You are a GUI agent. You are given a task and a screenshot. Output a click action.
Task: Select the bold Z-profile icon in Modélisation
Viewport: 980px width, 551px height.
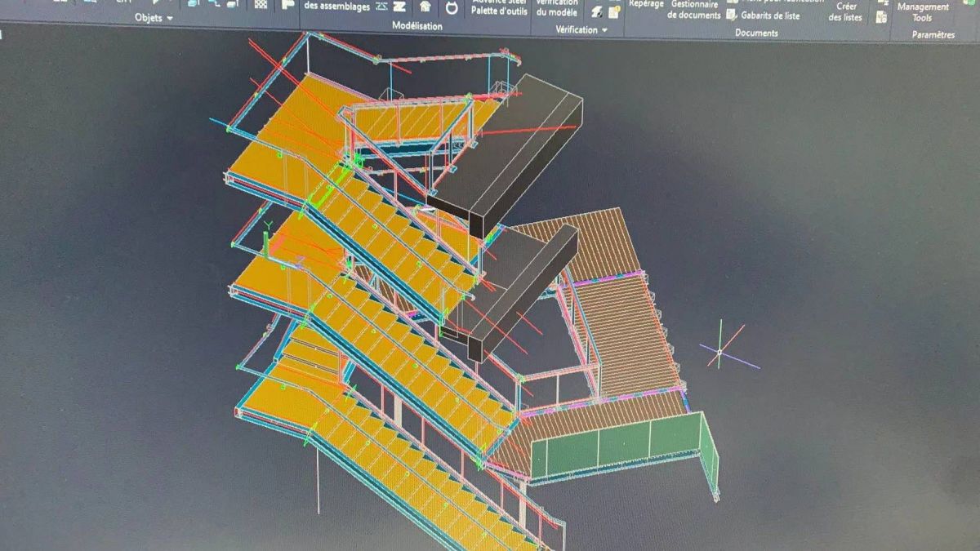399,7
